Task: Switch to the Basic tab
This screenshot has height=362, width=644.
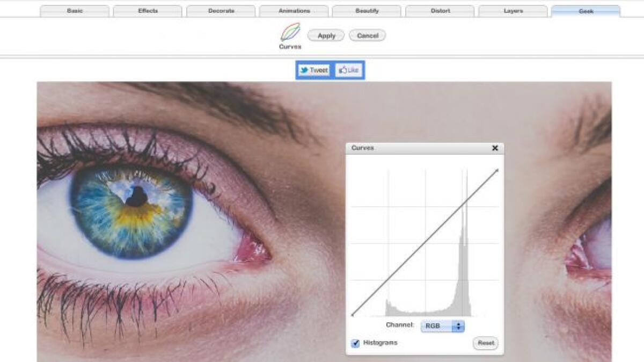Action: (75, 10)
